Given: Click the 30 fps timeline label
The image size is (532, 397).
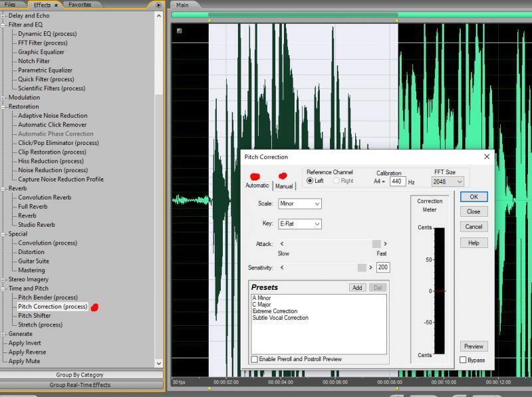Looking at the screenshot, I should (x=179, y=382).
